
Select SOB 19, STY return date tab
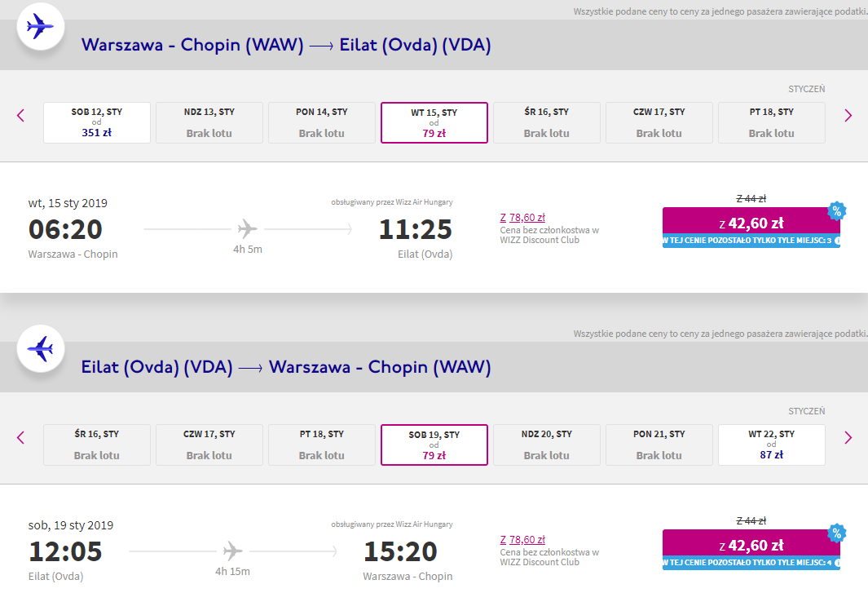click(434, 445)
